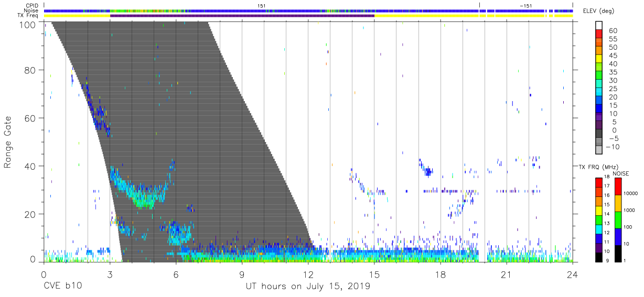Click UT hours axis tick 3
The image size is (644, 297).
click(110, 274)
